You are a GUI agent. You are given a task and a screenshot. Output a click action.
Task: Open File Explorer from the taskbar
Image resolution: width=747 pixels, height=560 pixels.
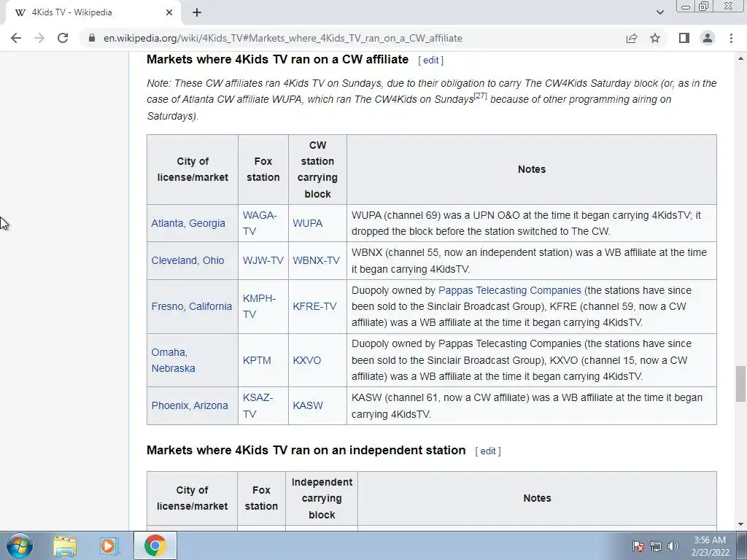click(65, 545)
